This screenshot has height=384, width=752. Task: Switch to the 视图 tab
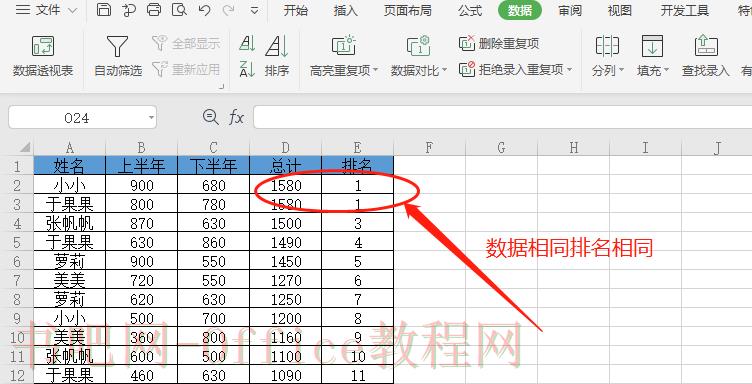[x=620, y=10]
